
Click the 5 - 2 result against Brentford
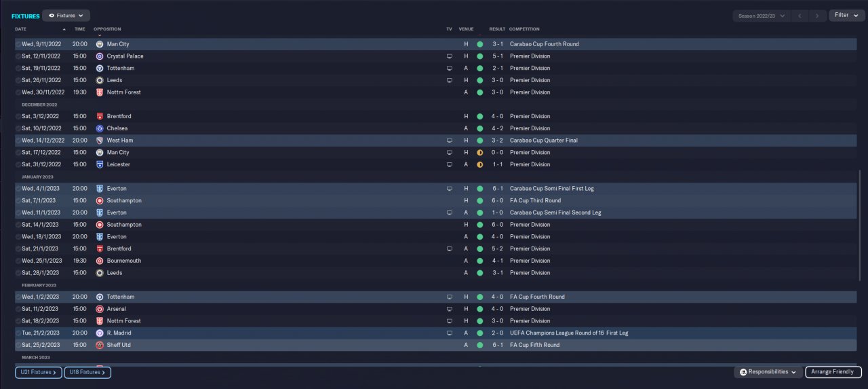497,249
